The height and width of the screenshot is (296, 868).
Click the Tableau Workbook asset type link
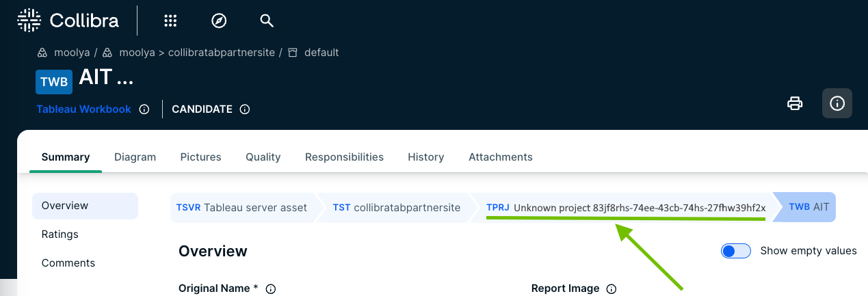[x=83, y=109]
